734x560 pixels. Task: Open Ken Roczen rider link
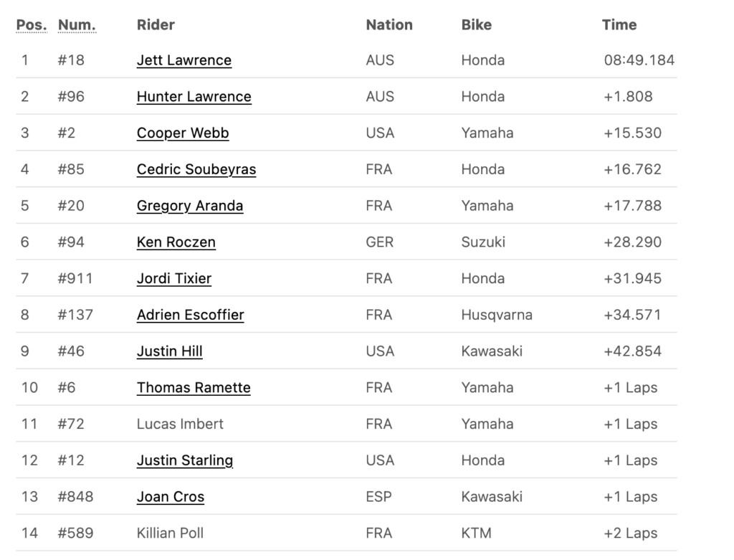tap(176, 242)
